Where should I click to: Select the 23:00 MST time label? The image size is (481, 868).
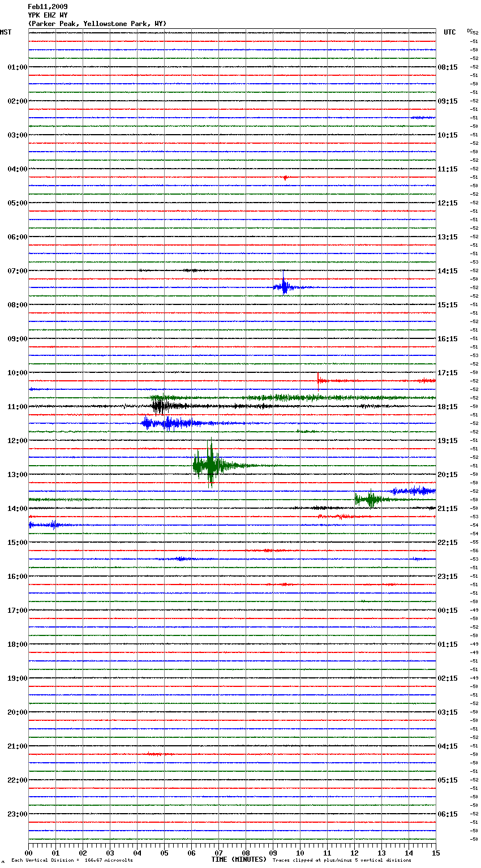point(17,814)
